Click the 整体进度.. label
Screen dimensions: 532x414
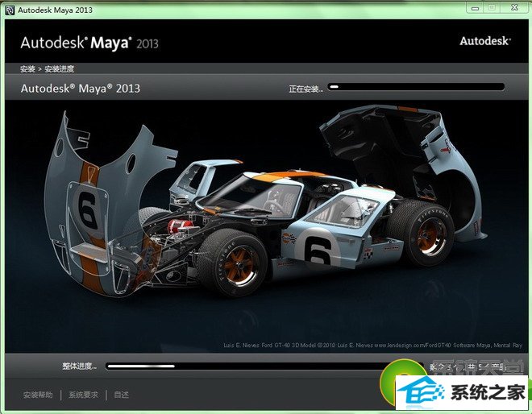pos(79,366)
